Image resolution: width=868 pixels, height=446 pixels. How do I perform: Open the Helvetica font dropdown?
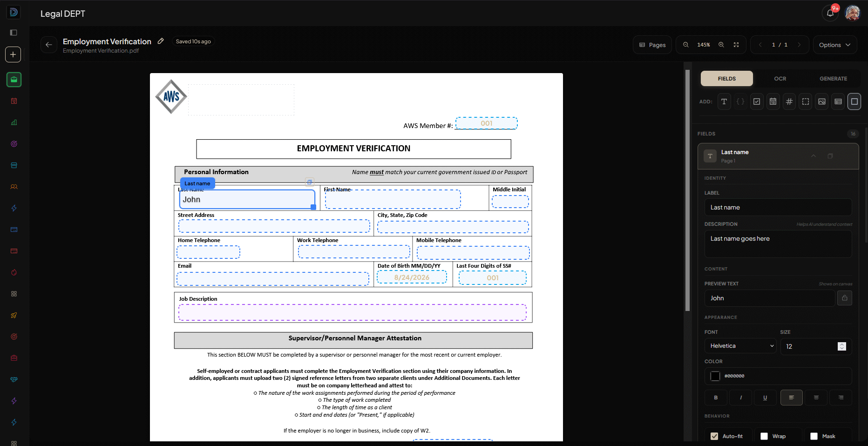[x=740, y=346]
